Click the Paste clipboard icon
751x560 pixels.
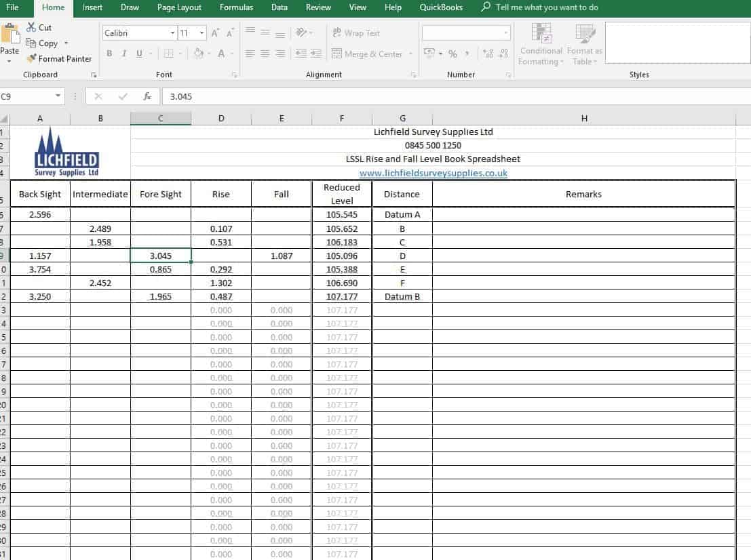click(x=9, y=33)
